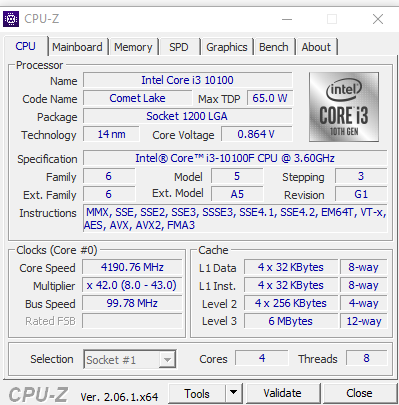Viewport: 399px width, 405px height.
Task: Click the Validate button
Action: 283,393
